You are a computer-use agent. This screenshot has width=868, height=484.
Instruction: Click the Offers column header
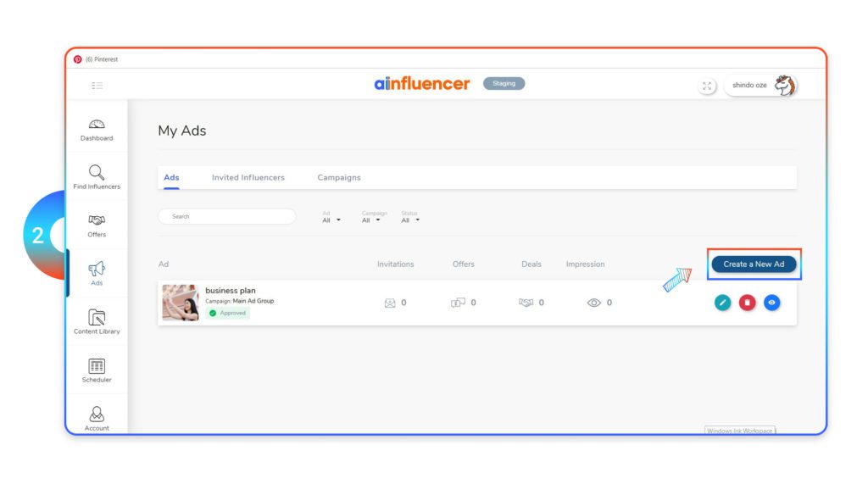click(x=464, y=264)
